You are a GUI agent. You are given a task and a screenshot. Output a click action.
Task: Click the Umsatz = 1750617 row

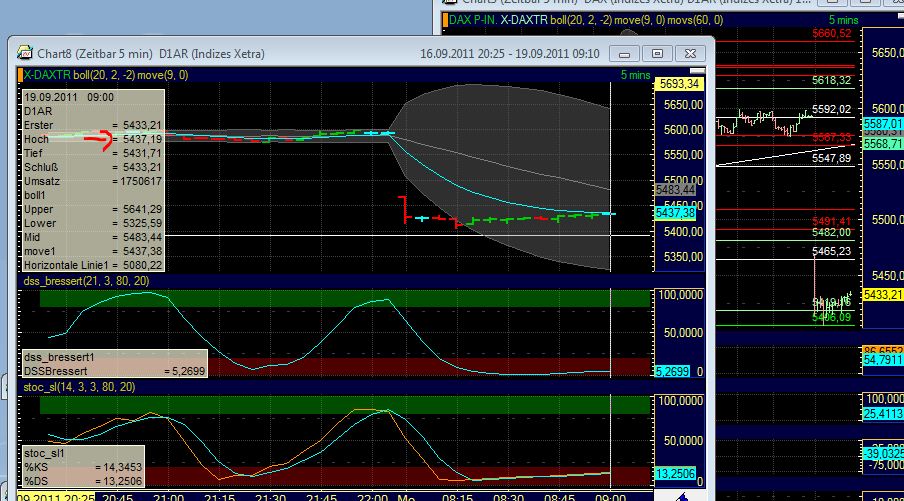click(93, 181)
